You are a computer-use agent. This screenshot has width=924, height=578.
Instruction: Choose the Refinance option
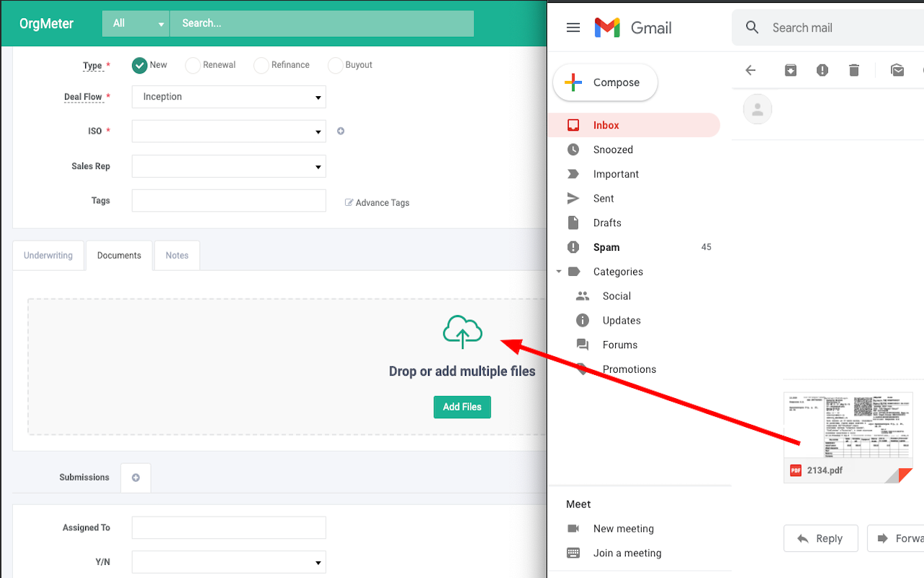coord(261,65)
